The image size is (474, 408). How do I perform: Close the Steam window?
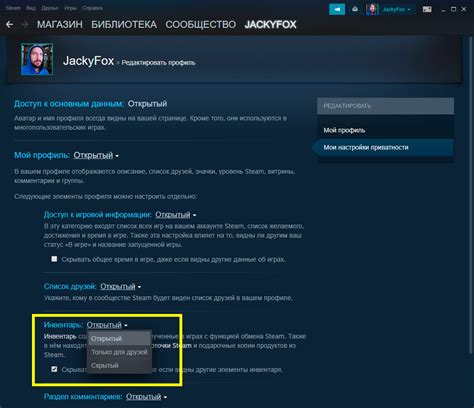coord(464,9)
